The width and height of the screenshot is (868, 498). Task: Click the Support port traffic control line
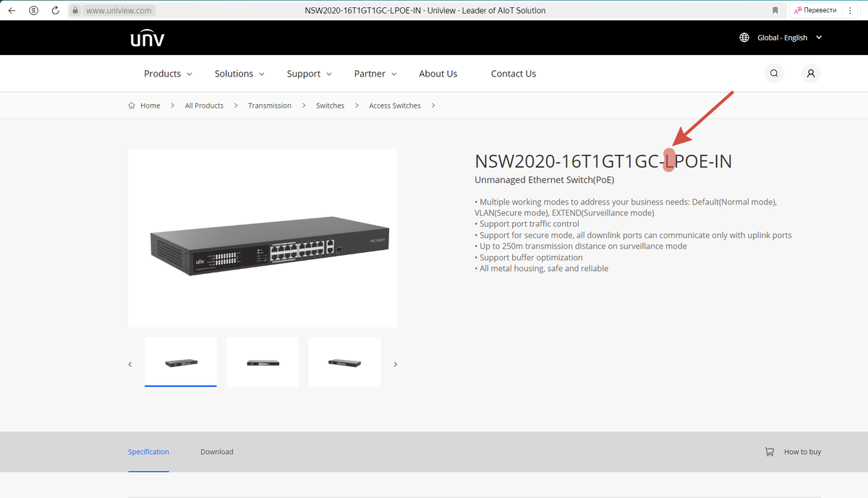click(x=528, y=224)
